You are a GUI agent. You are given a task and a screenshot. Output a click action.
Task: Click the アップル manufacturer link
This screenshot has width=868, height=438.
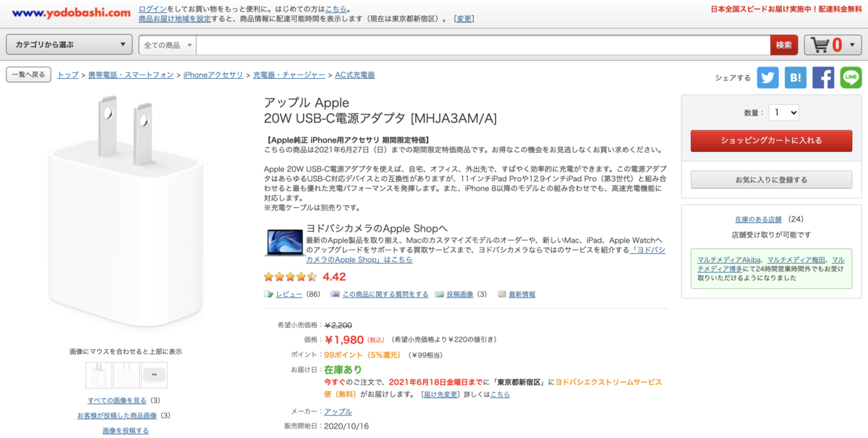coord(338,411)
